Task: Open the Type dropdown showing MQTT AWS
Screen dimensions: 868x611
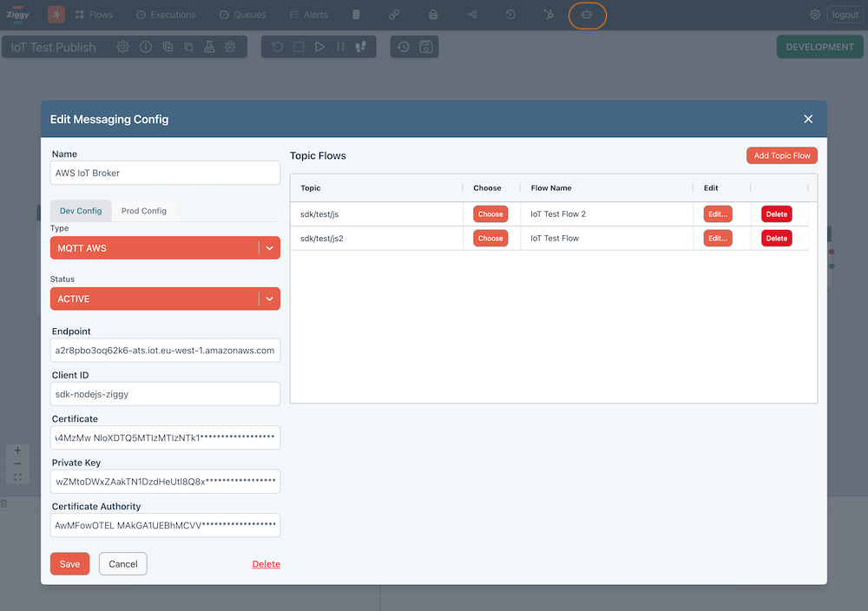Action: (165, 247)
